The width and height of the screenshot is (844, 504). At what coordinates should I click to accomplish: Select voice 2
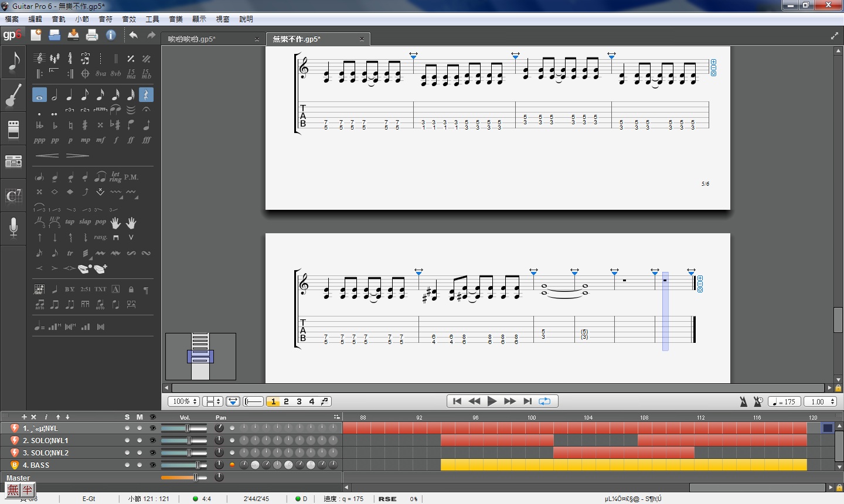[286, 401]
